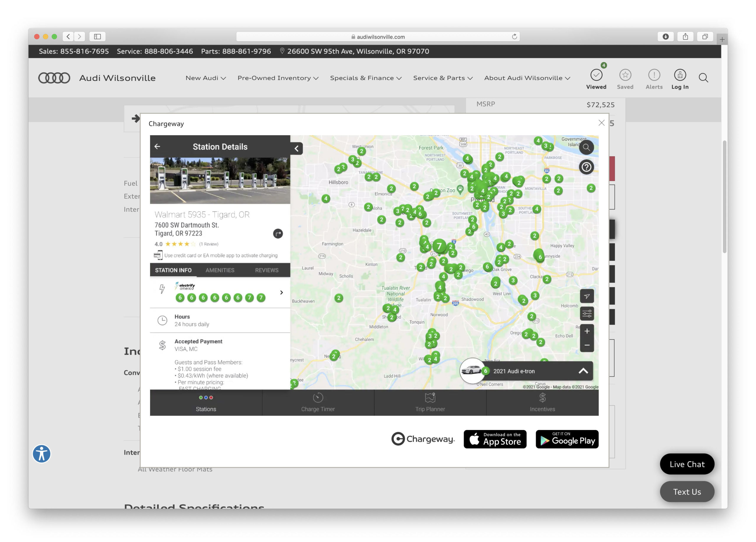The height and width of the screenshot is (542, 756).
Task: Open the map filter sliders icon
Action: (x=587, y=314)
